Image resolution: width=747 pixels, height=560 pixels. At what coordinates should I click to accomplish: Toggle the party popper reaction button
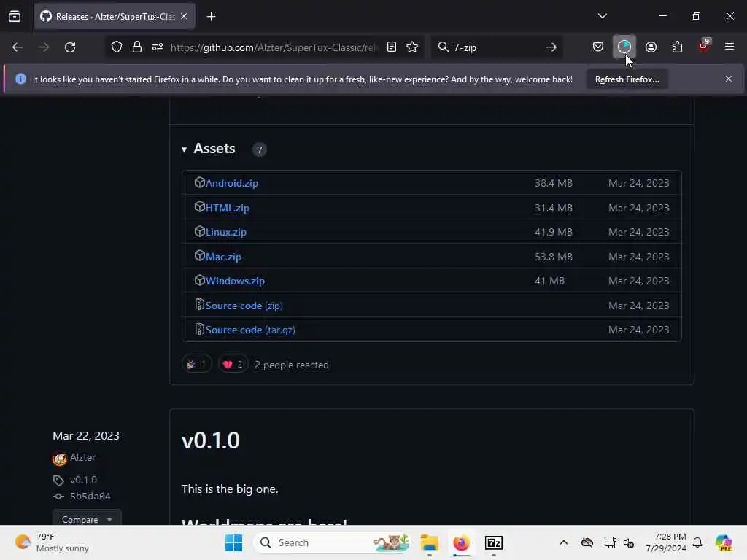(196, 365)
